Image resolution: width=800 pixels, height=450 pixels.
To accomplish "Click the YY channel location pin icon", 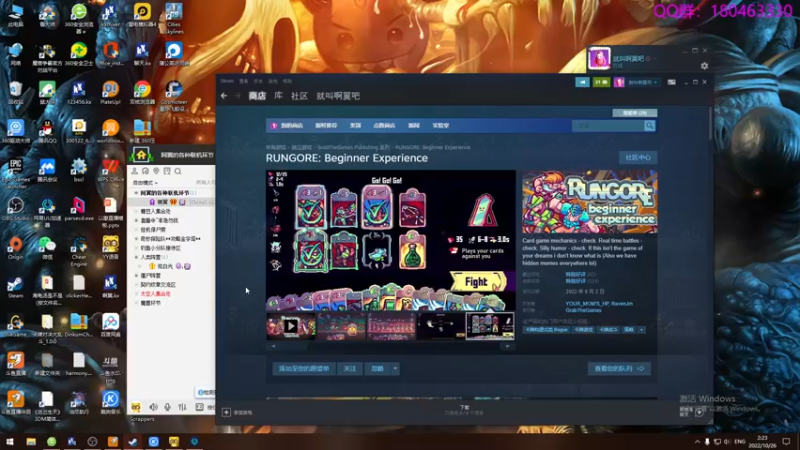I will click(156, 171).
